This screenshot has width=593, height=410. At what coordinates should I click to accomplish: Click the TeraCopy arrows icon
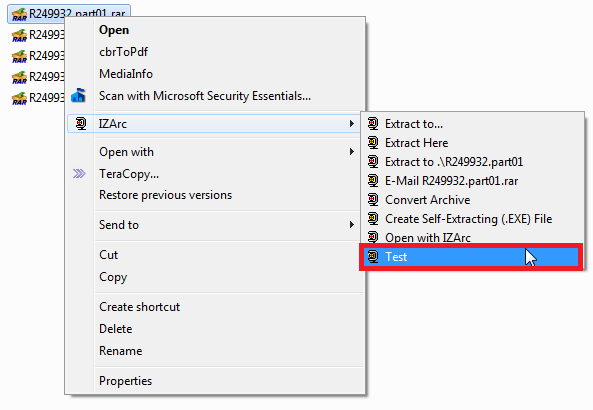pos(79,174)
